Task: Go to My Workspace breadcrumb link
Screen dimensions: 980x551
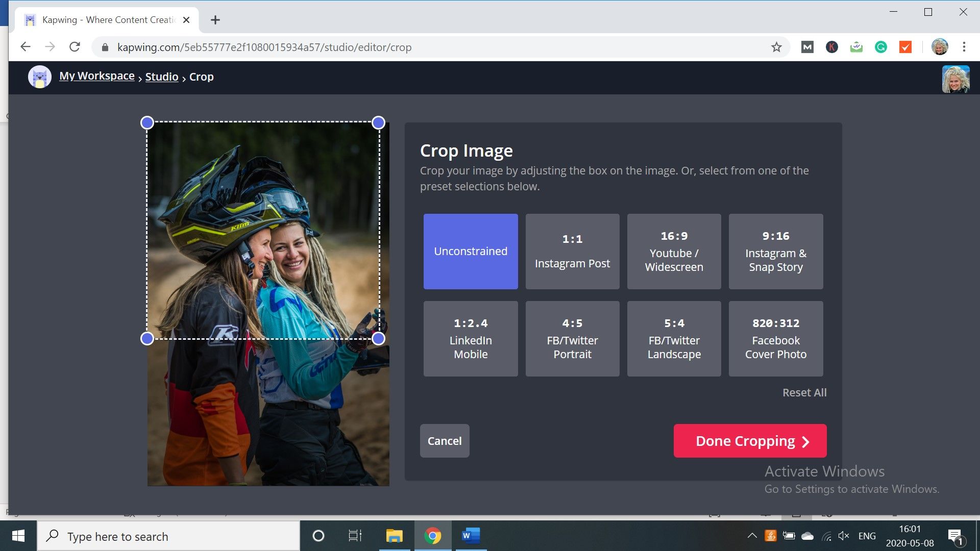Action: point(96,76)
